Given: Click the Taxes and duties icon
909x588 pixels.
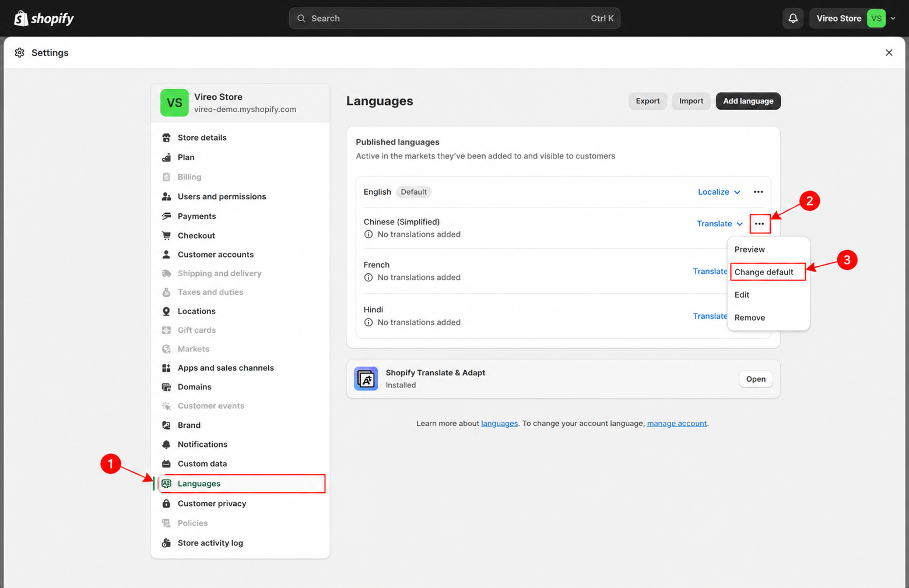Looking at the screenshot, I should 166,292.
